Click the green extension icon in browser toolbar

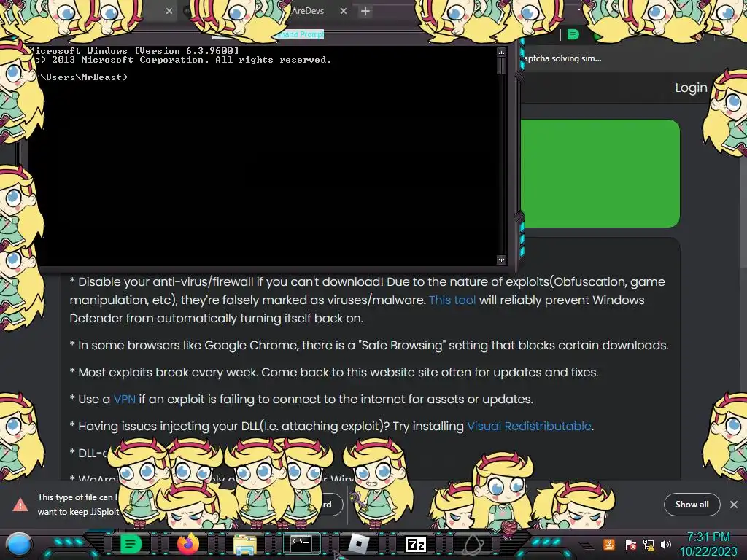(x=573, y=34)
